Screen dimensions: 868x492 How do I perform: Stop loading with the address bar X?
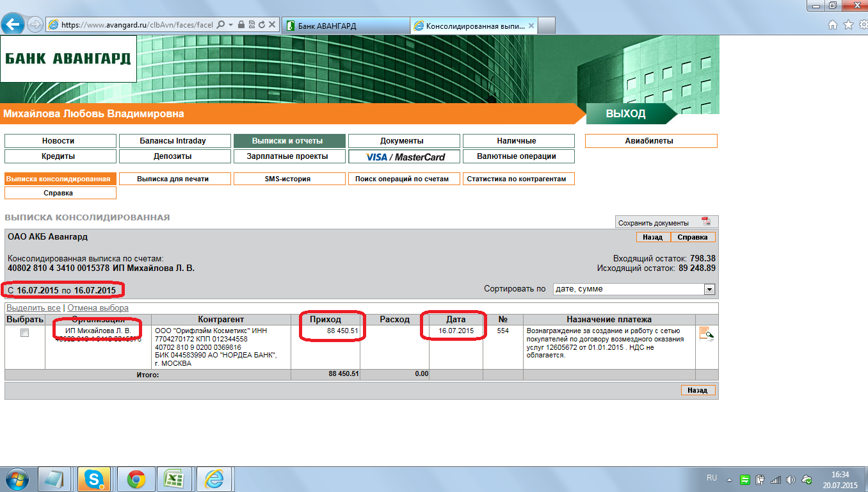(272, 25)
